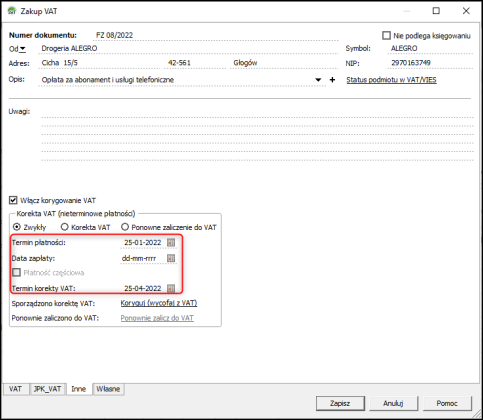Toggle Nie podlega księgowaniu checkbox
Image resolution: width=483 pixels, height=420 pixels.
pyautogui.click(x=386, y=35)
